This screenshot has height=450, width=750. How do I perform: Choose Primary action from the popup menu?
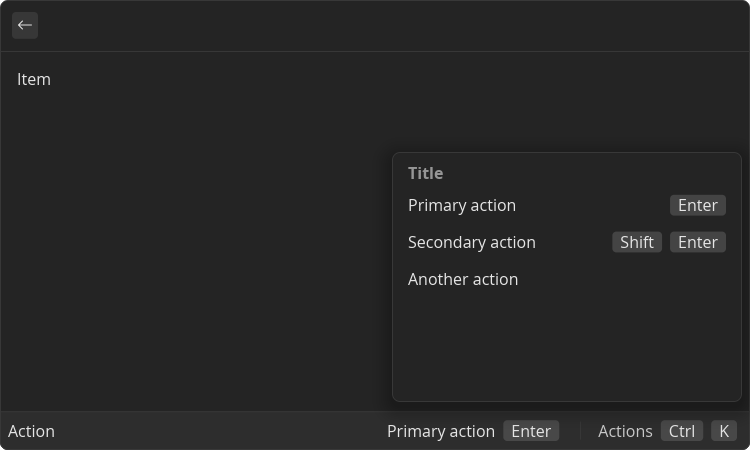pyautogui.click(x=567, y=205)
